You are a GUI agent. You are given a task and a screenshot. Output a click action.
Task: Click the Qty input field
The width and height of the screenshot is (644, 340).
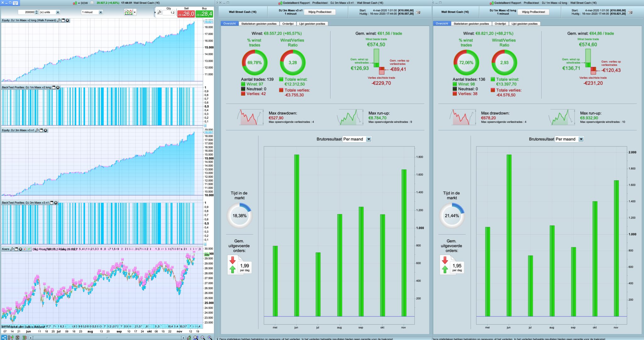coord(169,13)
